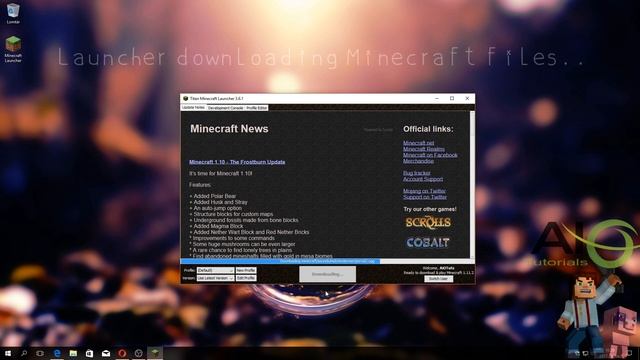Click the news panel vertical scrollbar

click(472, 184)
